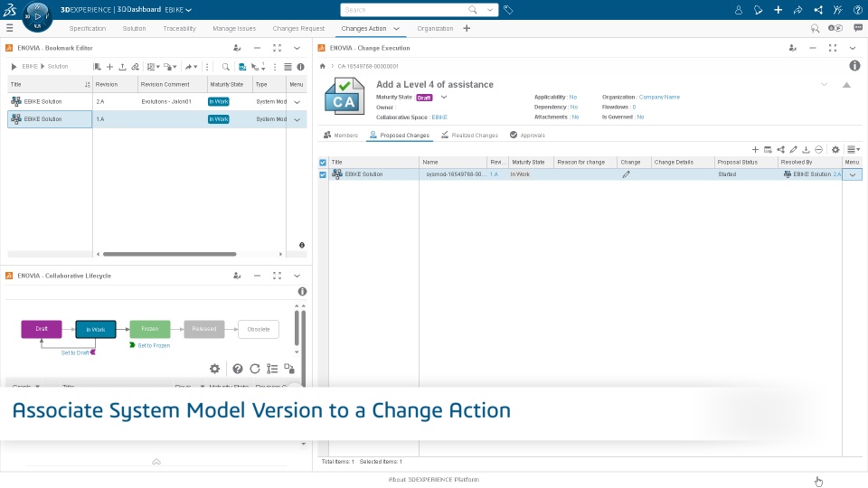Open the share arrow dropdown in Bookmark Editor
Image resolution: width=868 pixels, height=488 pixels.
(191, 67)
